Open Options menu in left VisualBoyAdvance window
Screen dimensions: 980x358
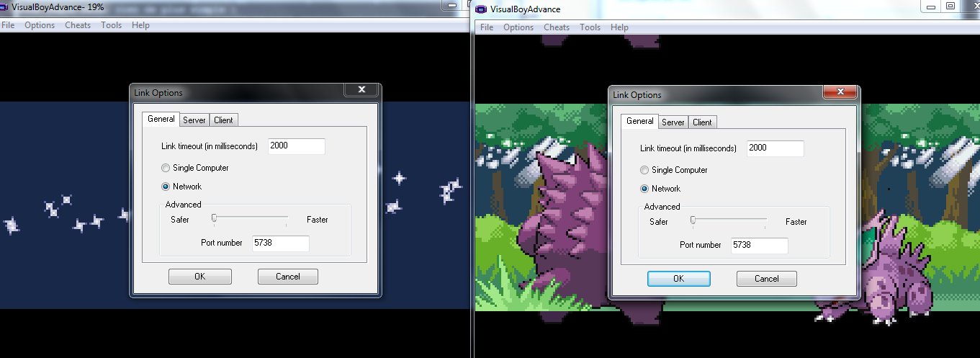click(40, 25)
